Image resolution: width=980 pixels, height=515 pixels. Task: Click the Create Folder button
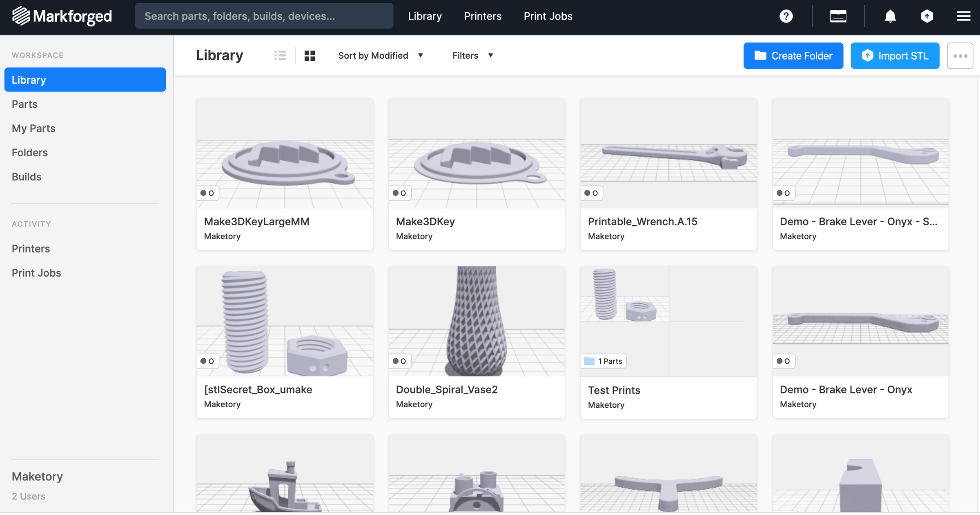(793, 55)
